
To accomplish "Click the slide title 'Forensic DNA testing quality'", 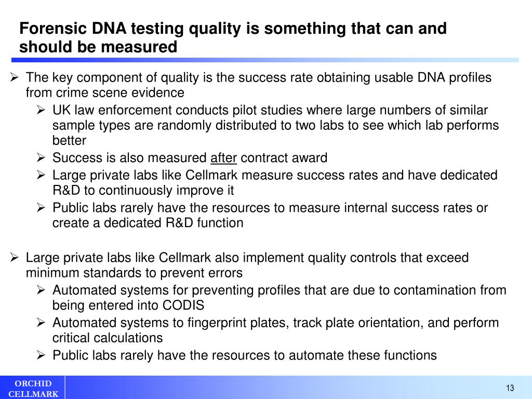I will [x=233, y=37].
